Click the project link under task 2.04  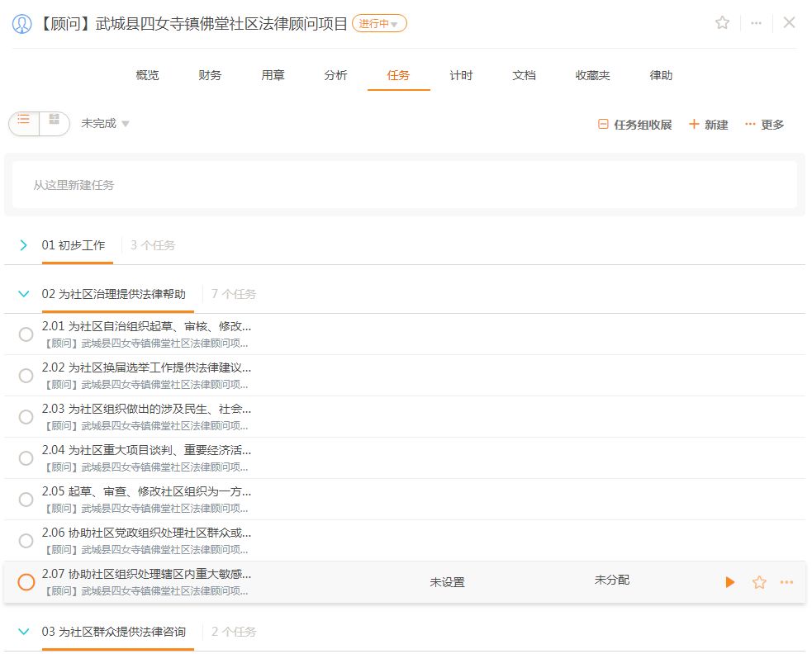coord(146,467)
